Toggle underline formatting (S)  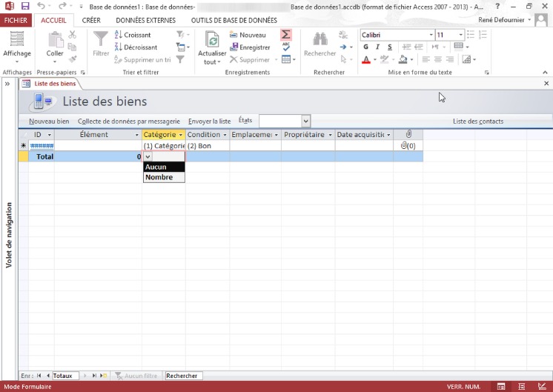389,47
